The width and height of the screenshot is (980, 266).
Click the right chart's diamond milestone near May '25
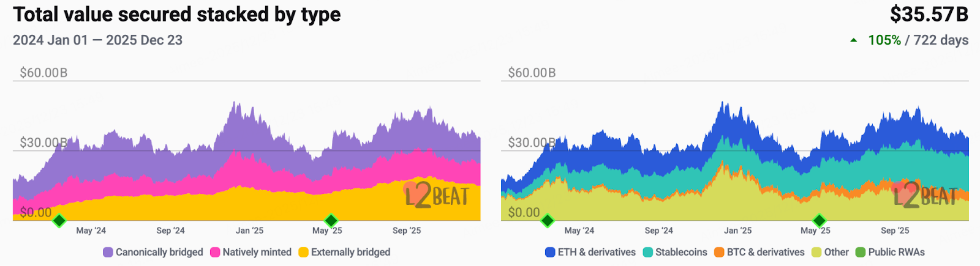pos(820,220)
